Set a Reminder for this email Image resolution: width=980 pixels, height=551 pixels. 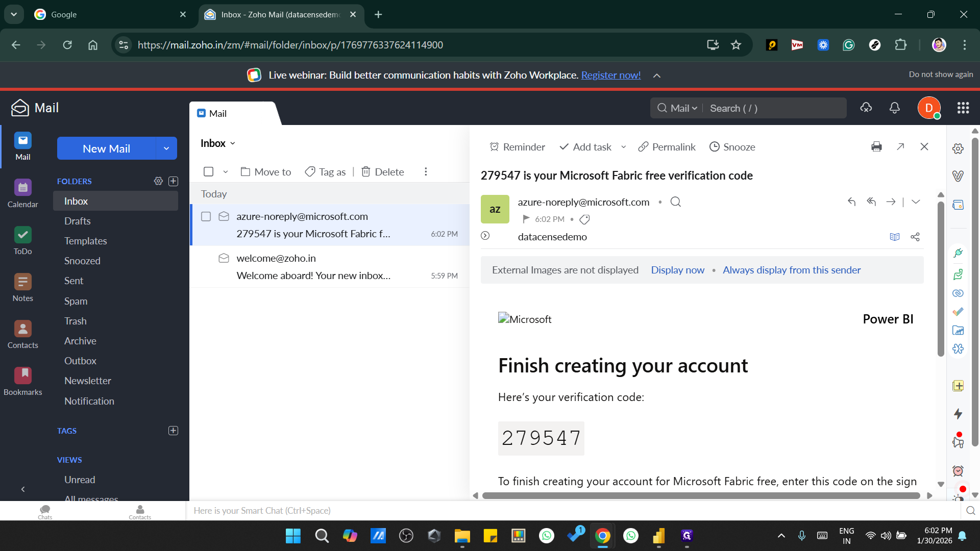[517, 147]
